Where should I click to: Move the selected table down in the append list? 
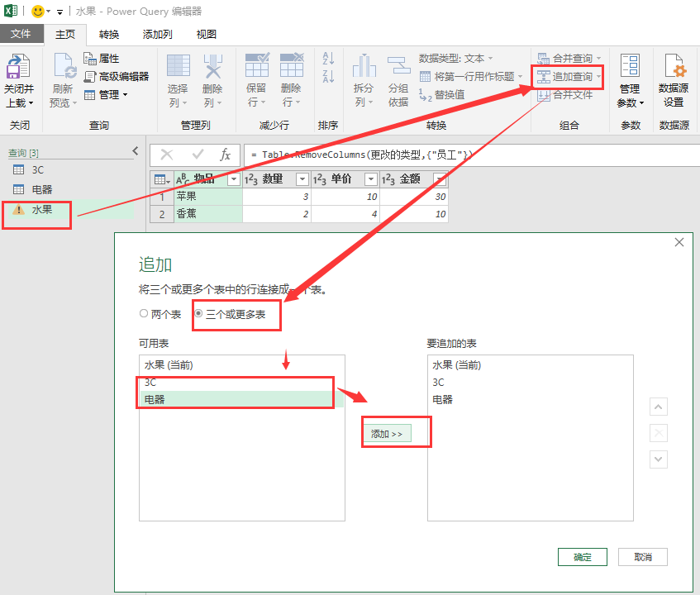[x=659, y=459]
